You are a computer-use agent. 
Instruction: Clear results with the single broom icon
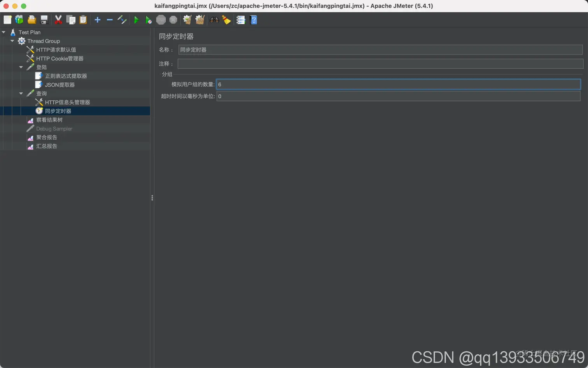[187, 20]
